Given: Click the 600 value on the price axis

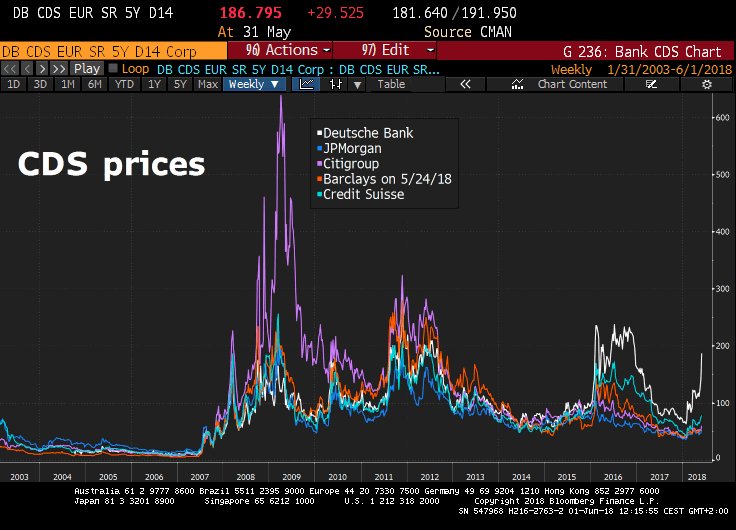Looking at the screenshot, I should pos(723,117).
